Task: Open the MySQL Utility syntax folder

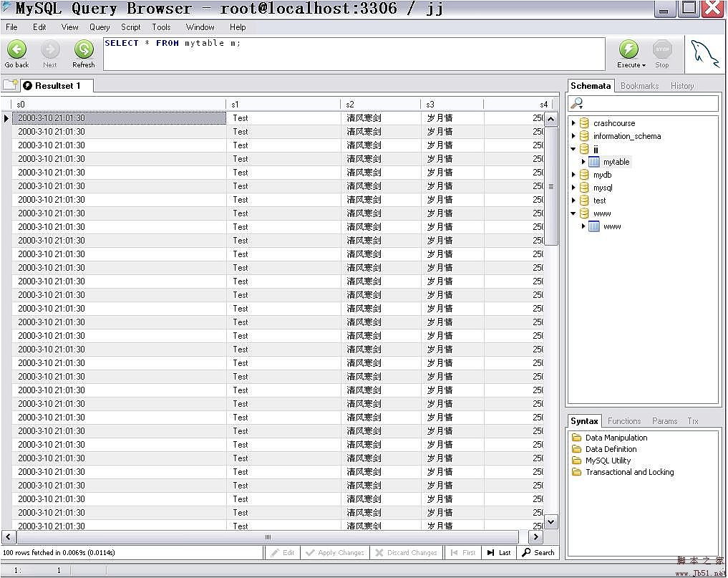Action: pyautogui.click(x=577, y=461)
